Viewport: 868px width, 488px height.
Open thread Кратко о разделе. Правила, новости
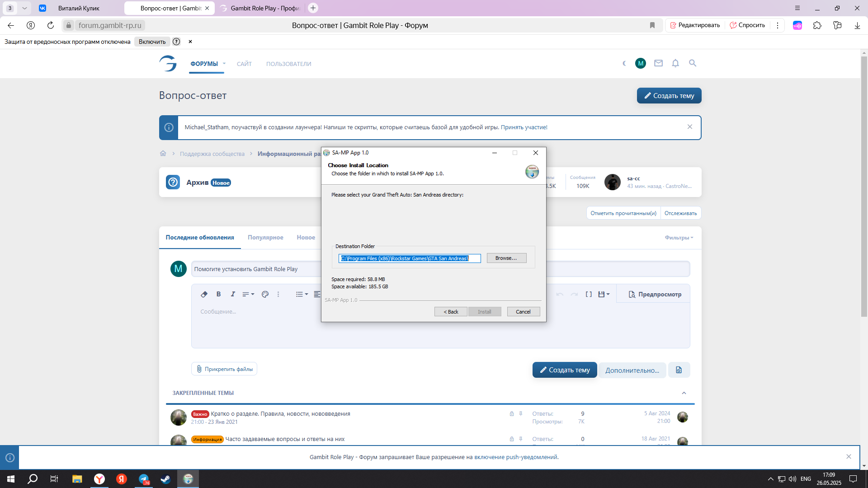tap(280, 414)
